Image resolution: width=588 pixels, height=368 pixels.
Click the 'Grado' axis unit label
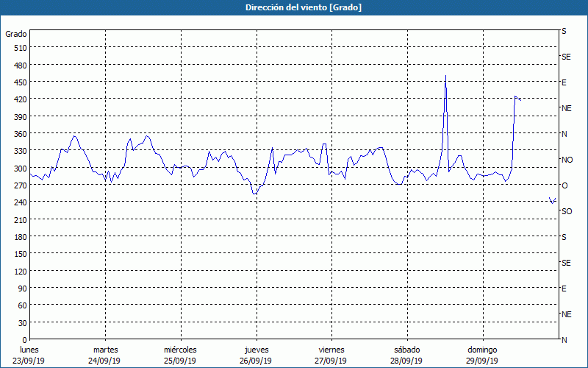click(x=16, y=34)
